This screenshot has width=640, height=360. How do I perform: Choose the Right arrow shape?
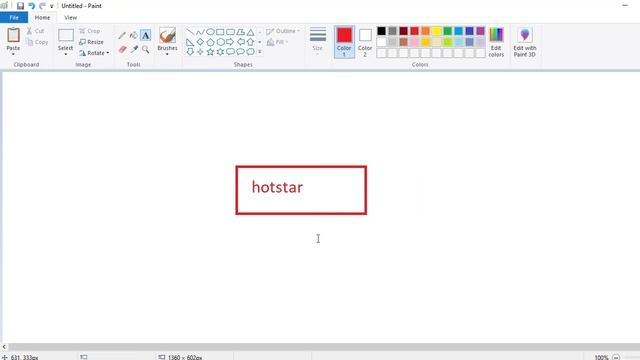230,42
